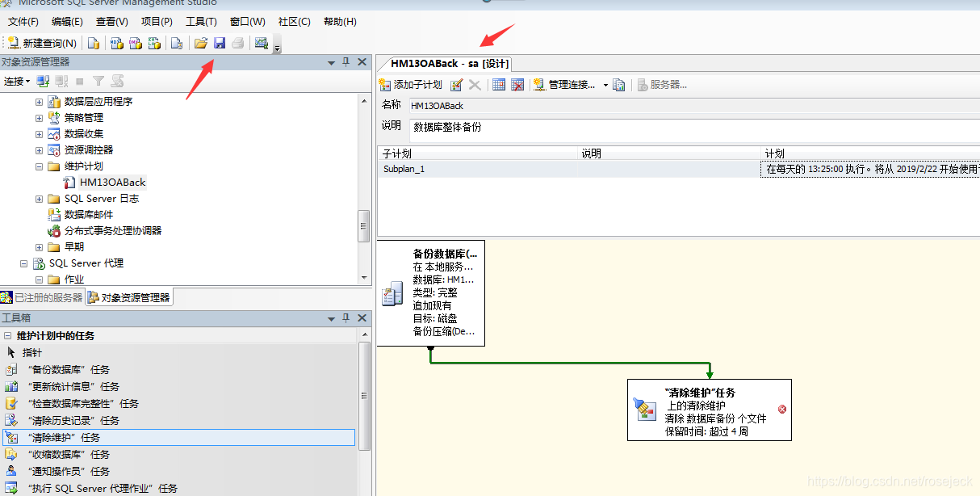This screenshot has width=980, height=496.
Task: Select the HM13OABack - sa [设计] document tab
Action: pos(449,63)
